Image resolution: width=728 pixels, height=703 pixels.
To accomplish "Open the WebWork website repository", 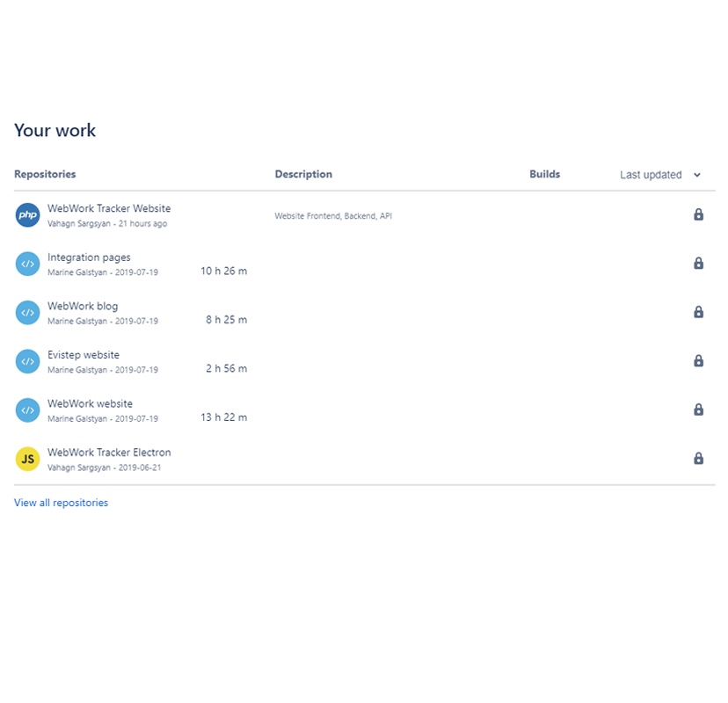I will point(90,403).
